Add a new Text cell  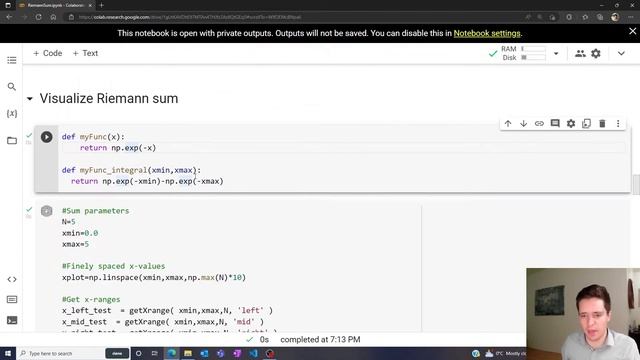(x=85, y=53)
